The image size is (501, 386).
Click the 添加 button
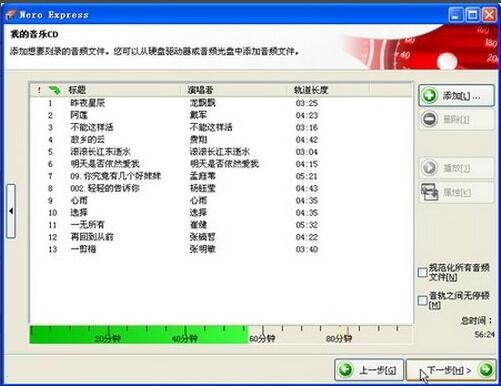tap(456, 96)
